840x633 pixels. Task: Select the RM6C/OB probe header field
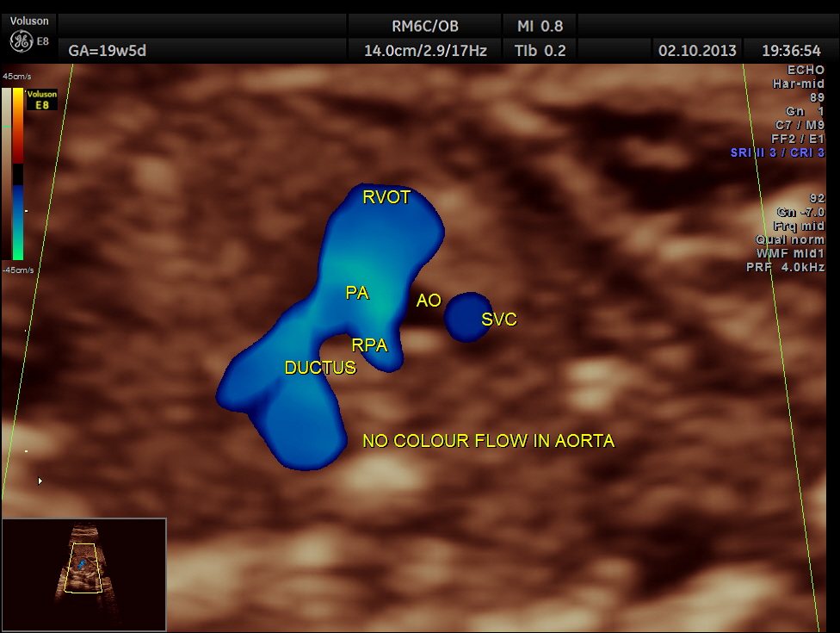point(418,26)
